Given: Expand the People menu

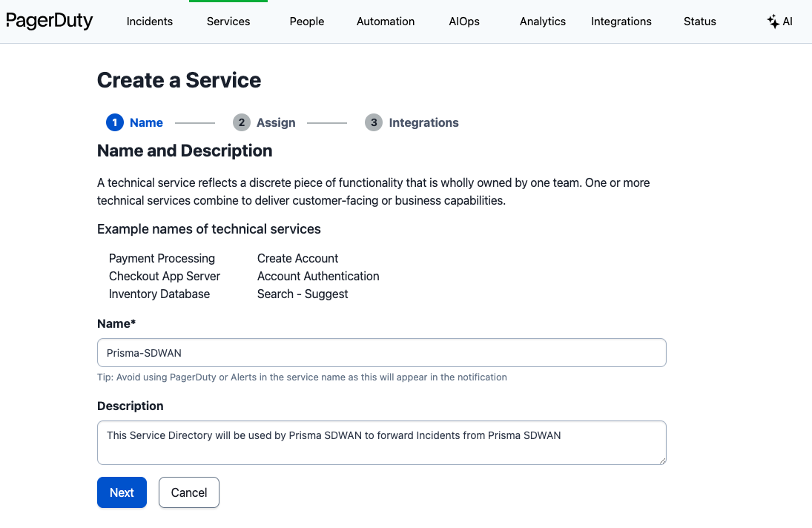Looking at the screenshot, I should coord(307,22).
